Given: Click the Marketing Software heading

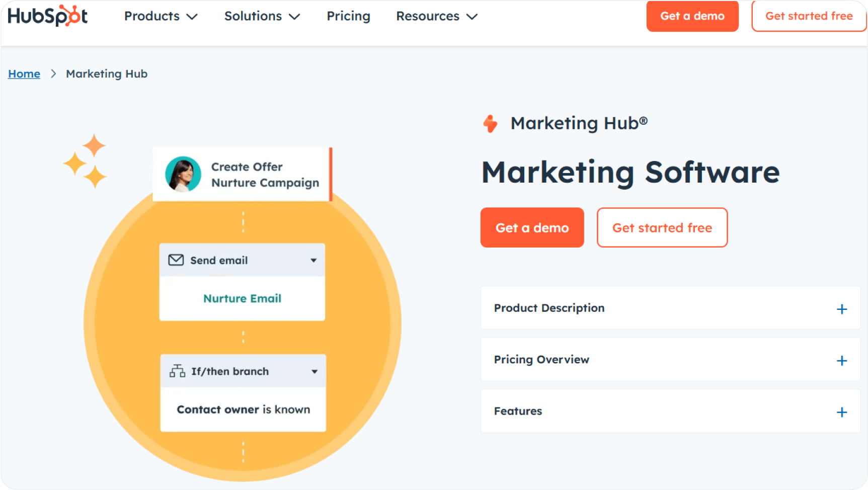Looking at the screenshot, I should 630,173.
